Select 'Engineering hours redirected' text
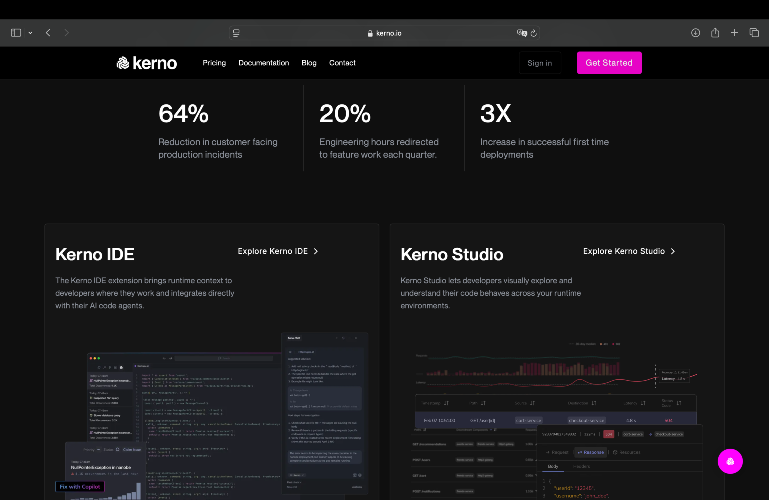The width and height of the screenshot is (769, 500). (379, 142)
